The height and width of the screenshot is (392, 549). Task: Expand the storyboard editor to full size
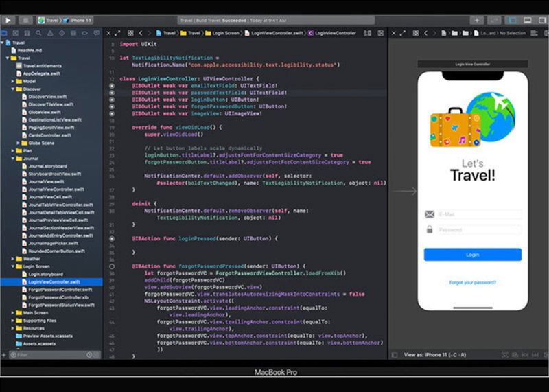[x=403, y=33]
